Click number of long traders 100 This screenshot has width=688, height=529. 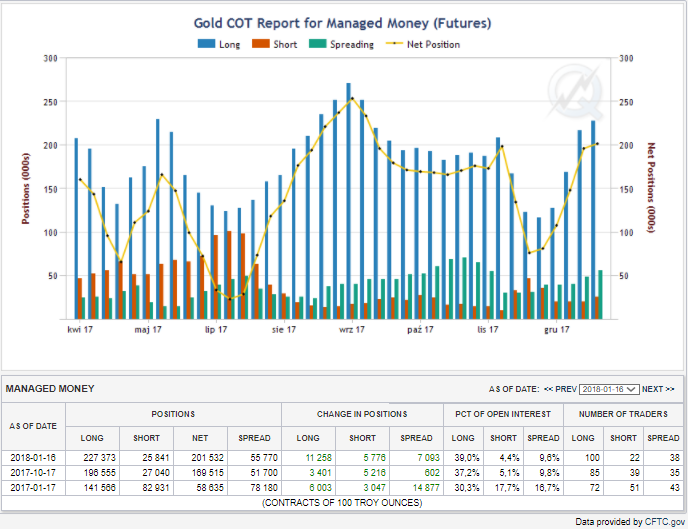point(592,458)
